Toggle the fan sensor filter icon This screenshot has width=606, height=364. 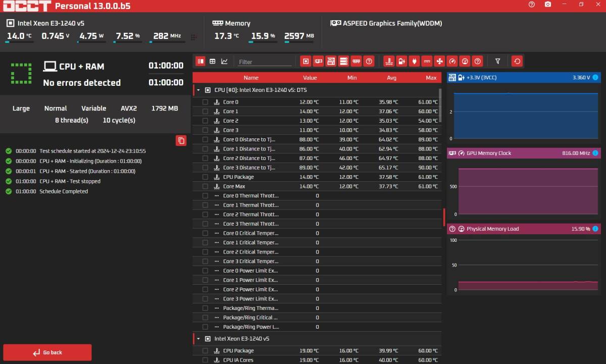[439, 62]
